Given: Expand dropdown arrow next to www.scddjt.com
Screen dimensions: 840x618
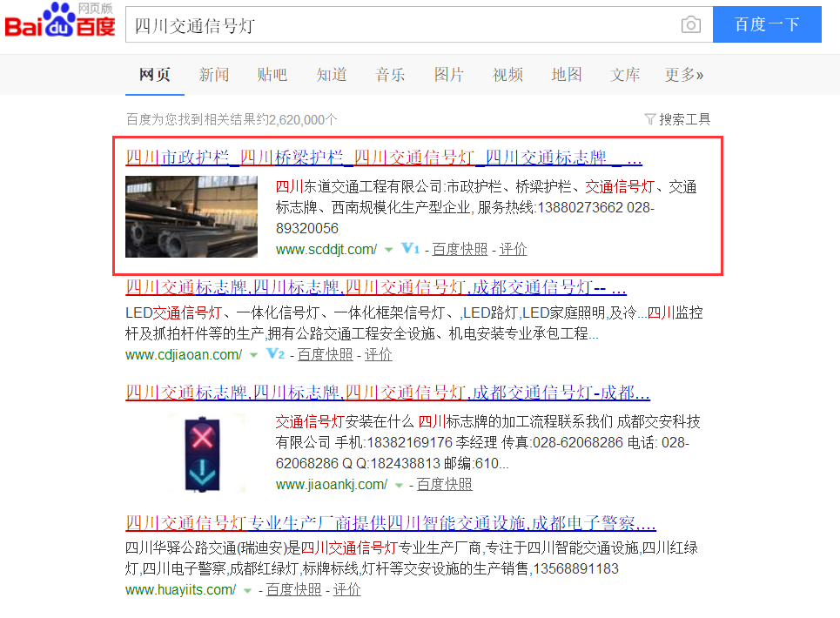Looking at the screenshot, I should (389, 250).
